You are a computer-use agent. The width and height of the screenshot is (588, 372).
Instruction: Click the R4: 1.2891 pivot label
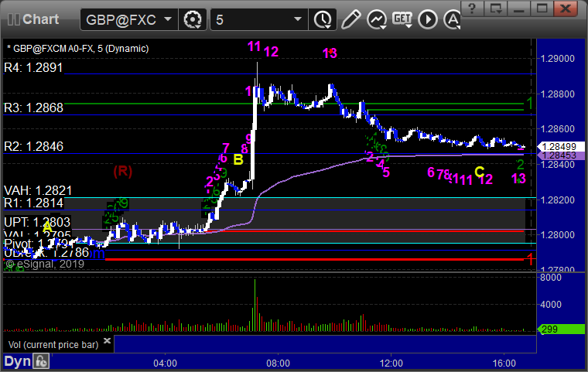tap(33, 68)
